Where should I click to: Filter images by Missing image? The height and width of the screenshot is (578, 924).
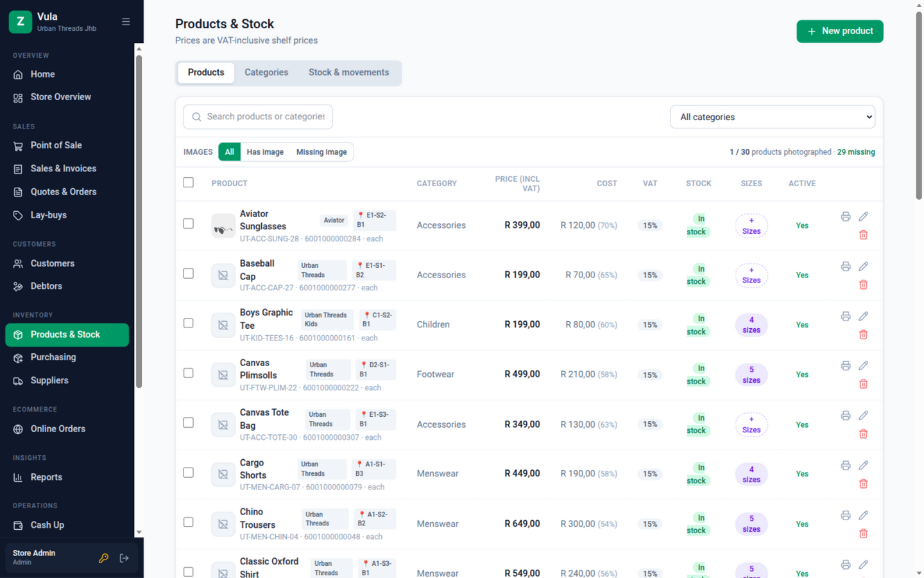click(x=321, y=152)
